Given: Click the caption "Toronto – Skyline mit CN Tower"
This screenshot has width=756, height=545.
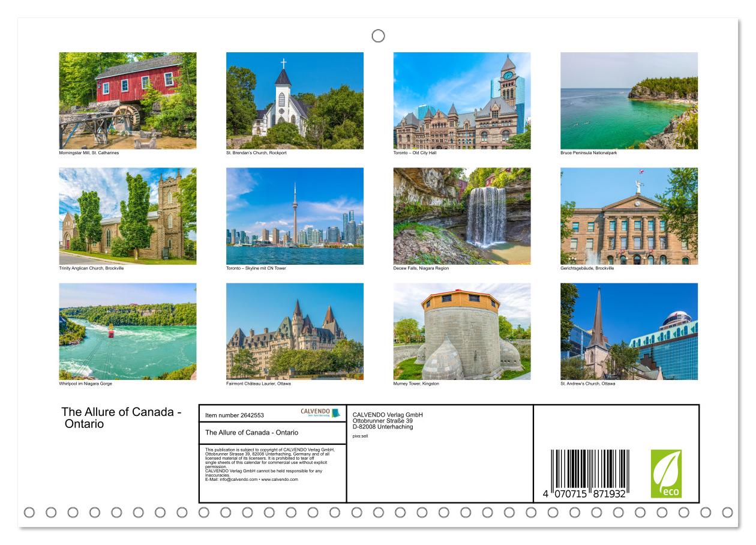Looking at the screenshot, I should (256, 268).
